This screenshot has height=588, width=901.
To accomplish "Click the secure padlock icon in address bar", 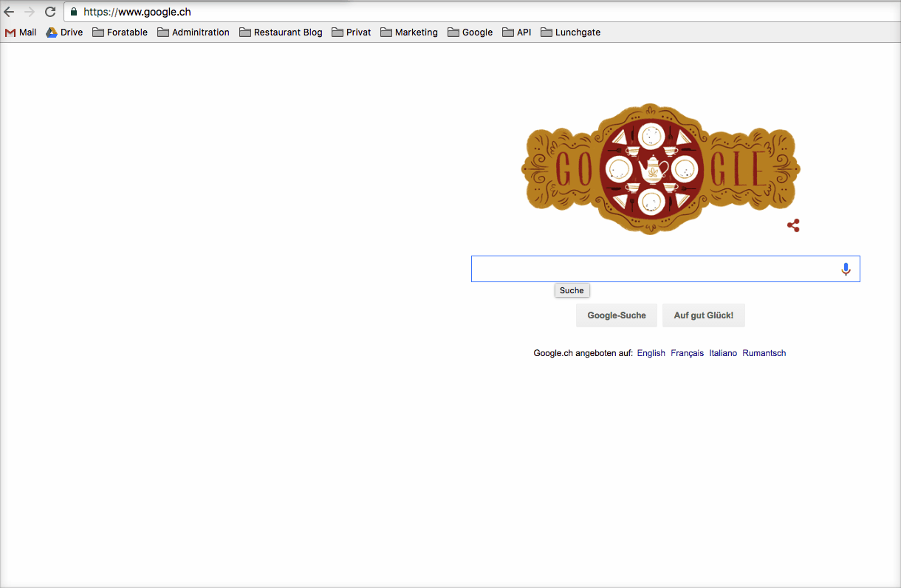I will [x=74, y=12].
